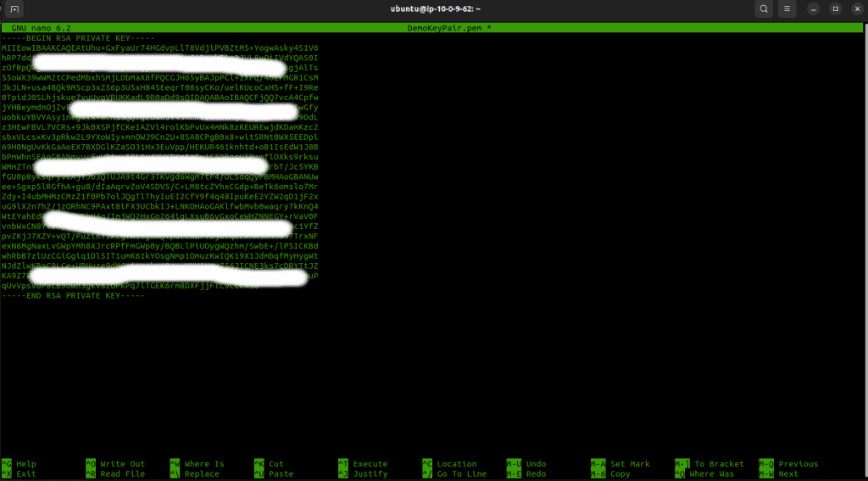This screenshot has width=868, height=481.
Task: Maximize the terminal window
Action: [x=835, y=9]
